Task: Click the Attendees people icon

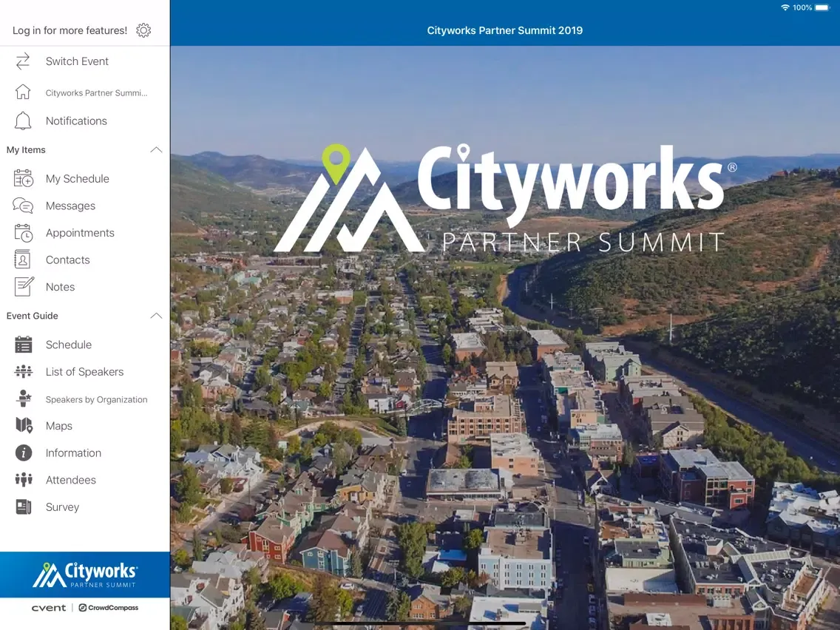Action: 23,480
